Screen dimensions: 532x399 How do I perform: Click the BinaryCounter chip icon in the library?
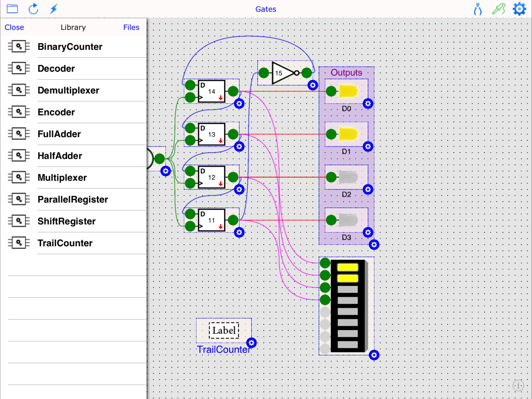click(18, 46)
